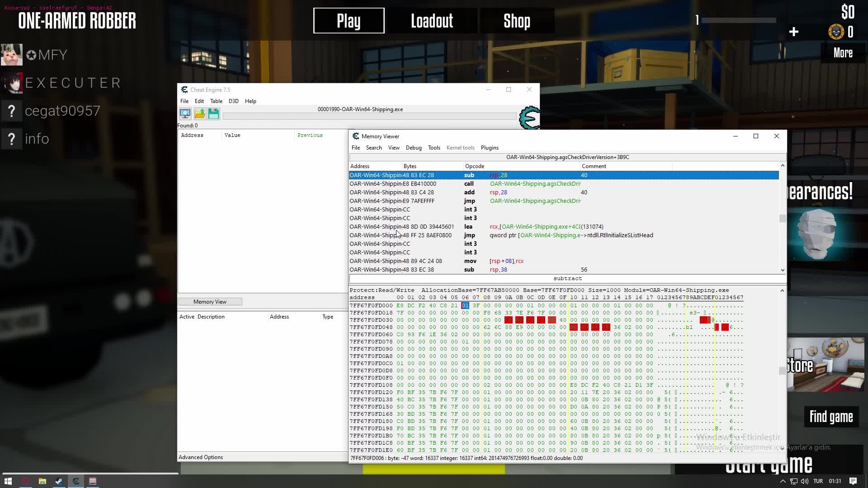Open the Debug menu in Memory Viewer
This screenshot has height=488, width=868.
click(x=413, y=148)
